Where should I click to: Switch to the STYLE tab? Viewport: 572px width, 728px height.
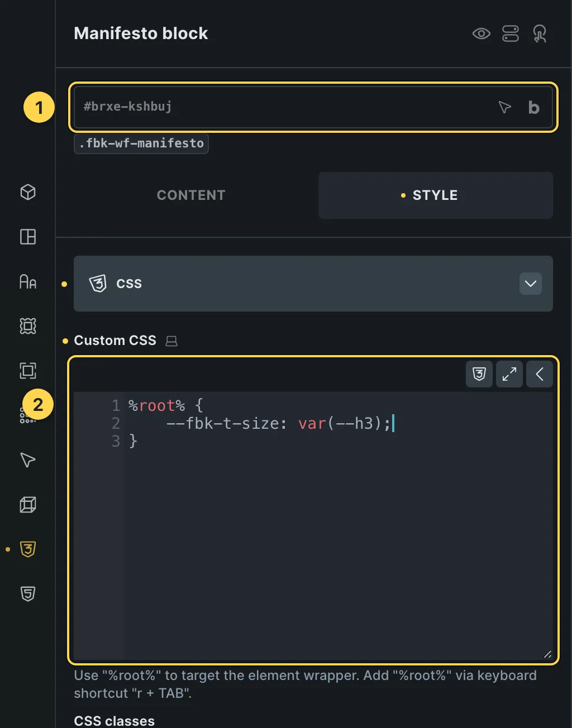(436, 195)
